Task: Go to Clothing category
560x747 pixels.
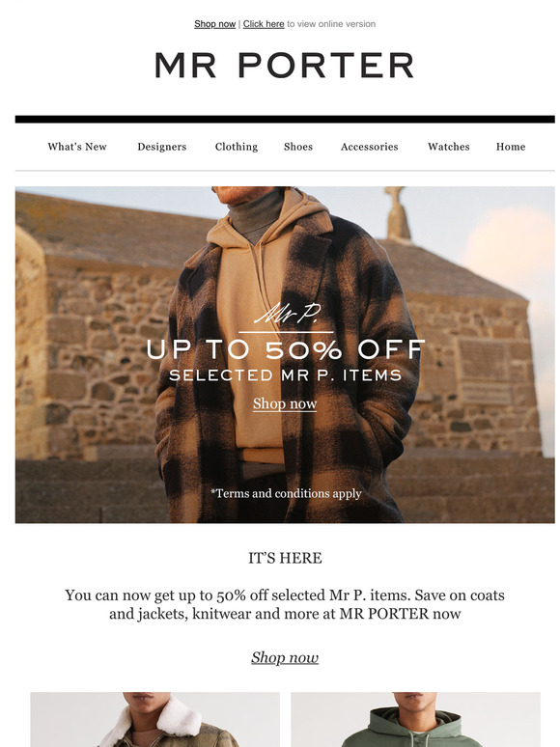Action: (237, 147)
